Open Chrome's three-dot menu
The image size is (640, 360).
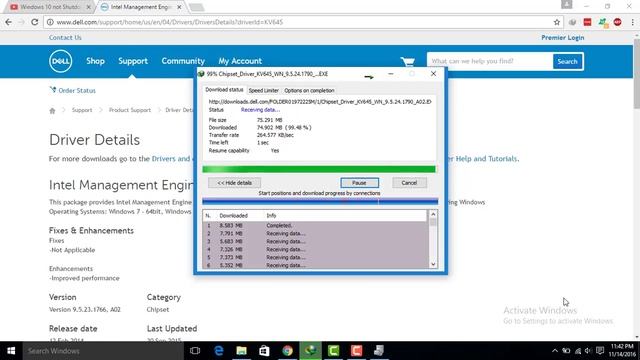click(632, 22)
